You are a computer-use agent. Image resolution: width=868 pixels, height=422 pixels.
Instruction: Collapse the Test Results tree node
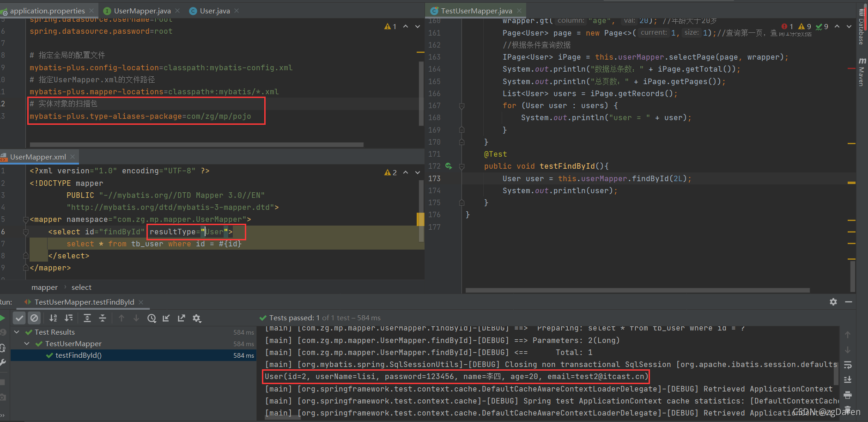17,332
